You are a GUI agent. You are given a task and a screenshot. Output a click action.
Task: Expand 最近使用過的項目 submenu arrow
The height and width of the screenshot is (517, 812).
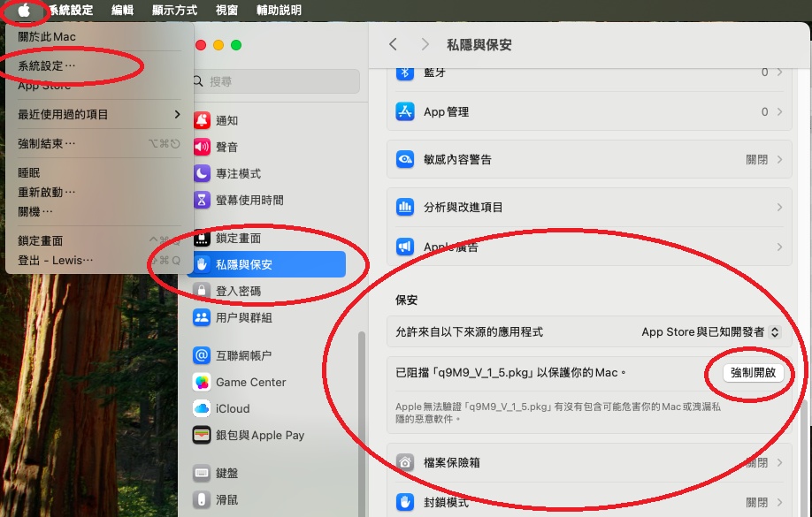(x=177, y=114)
